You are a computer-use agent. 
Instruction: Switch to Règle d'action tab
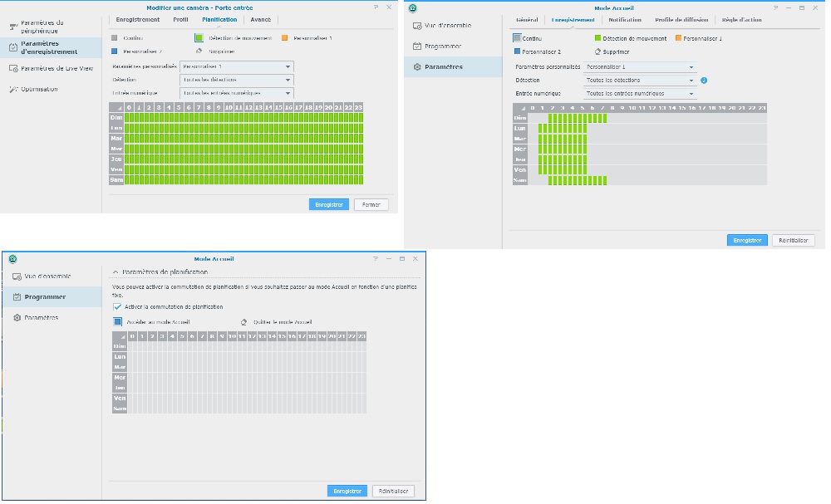pos(742,20)
